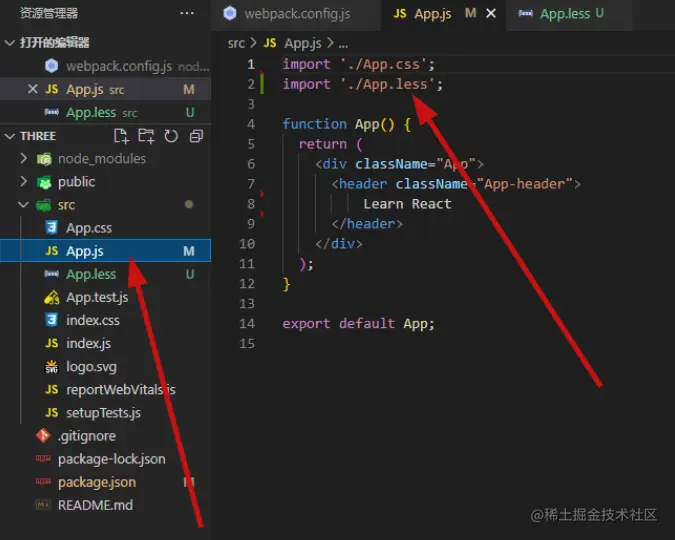
Task: Open App.less src in open editors list
Action: click(105, 112)
